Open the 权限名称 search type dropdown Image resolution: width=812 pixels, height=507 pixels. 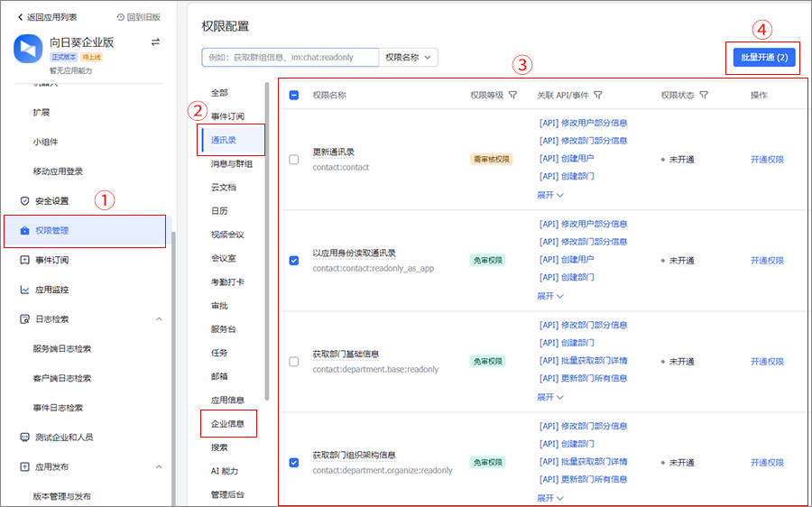[x=410, y=58]
